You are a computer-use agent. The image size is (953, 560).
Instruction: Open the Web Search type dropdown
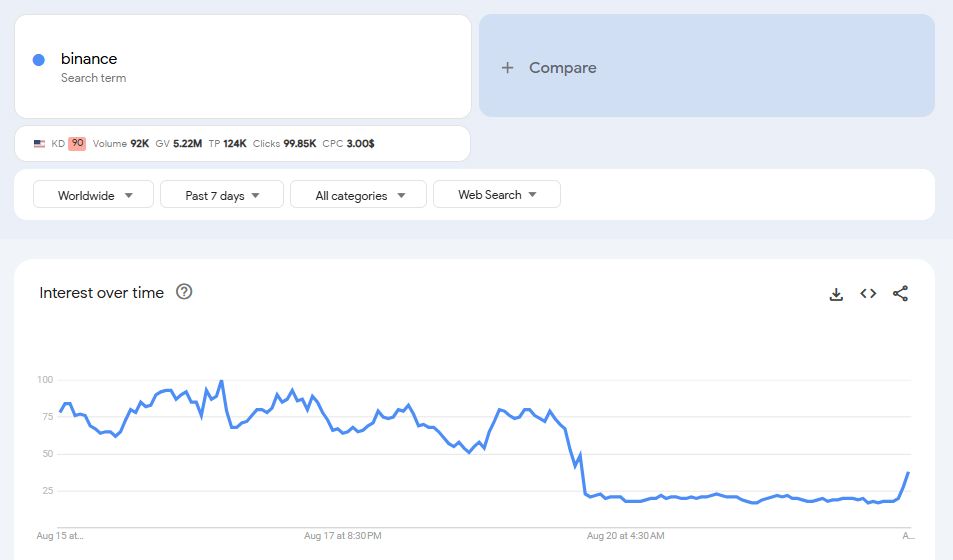497,195
